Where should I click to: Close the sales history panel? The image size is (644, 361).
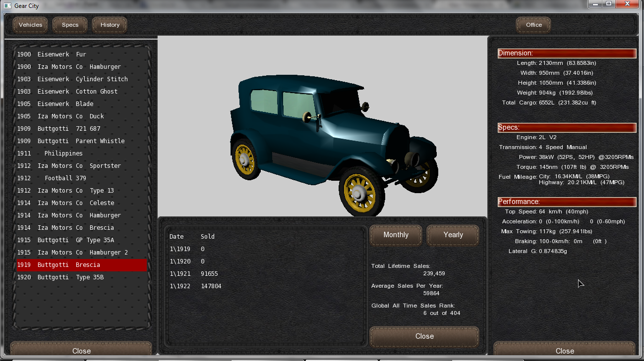click(424, 336)
